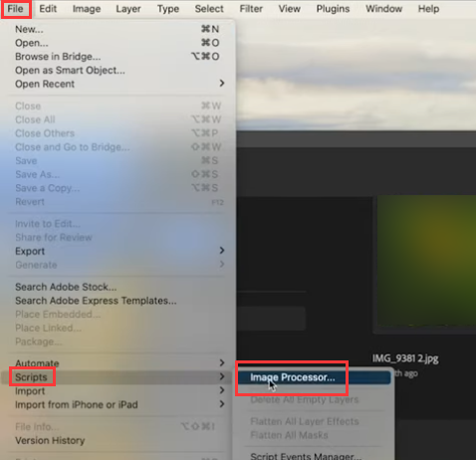Select Script Events Manager...
Screen dimensions: 476x460
tap(314, 456)
